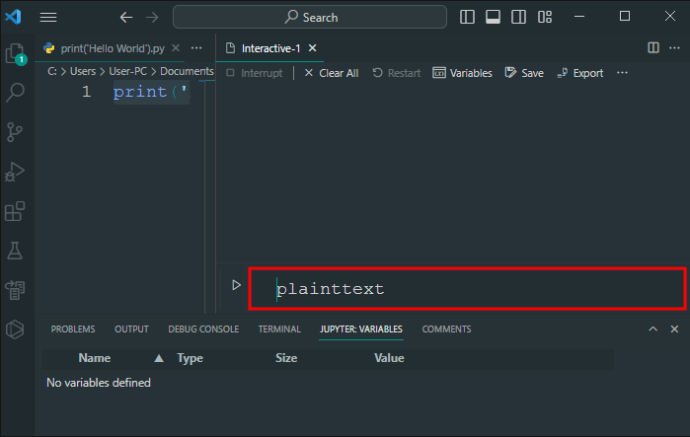Click the Documents breadcrumb segment

pos(187,71)
